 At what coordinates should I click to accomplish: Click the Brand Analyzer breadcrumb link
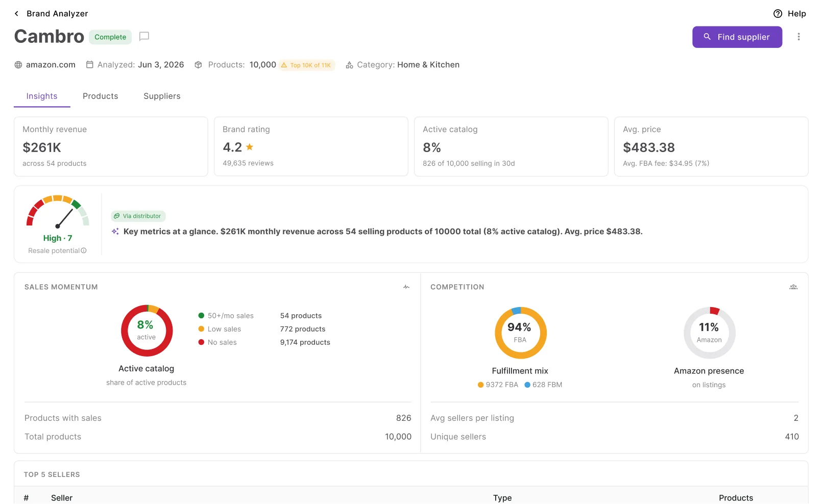tap(57, 14)
